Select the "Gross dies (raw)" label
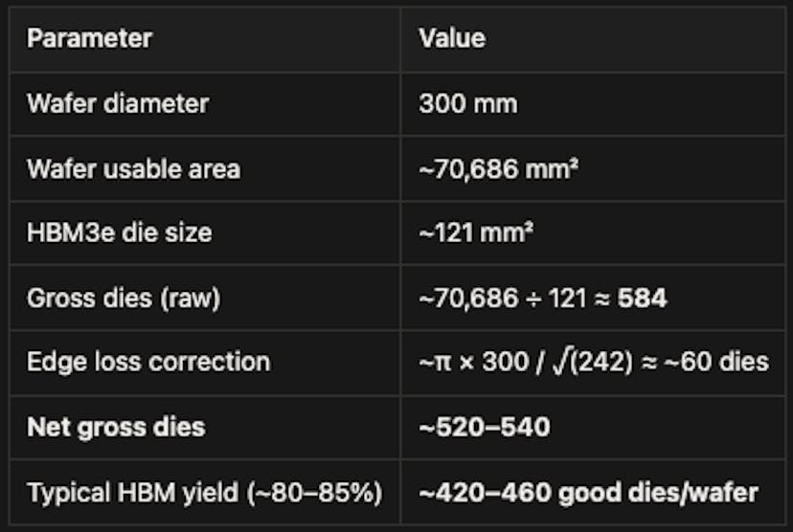793x532 pixels. (x=124, y=298)
